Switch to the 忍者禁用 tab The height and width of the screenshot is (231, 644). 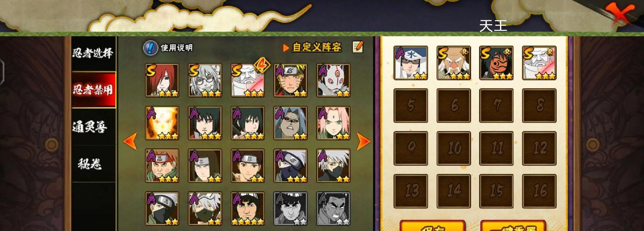pyautogui.click(x=93, y=90)
